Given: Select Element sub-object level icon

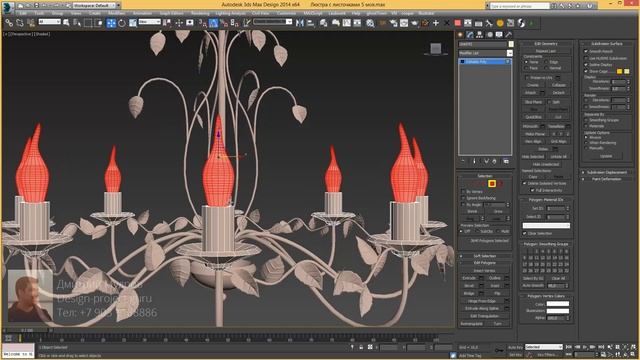Looking at the screenshot, I should coord(500,184).
